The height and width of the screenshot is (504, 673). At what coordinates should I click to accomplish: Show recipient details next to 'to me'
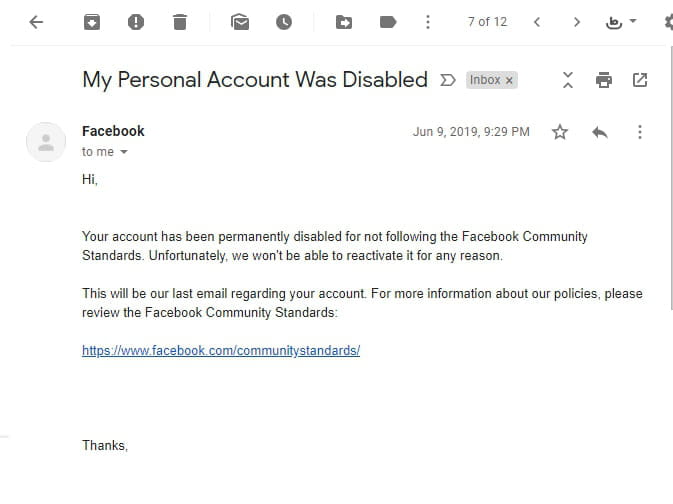click(x=124, y=152)
